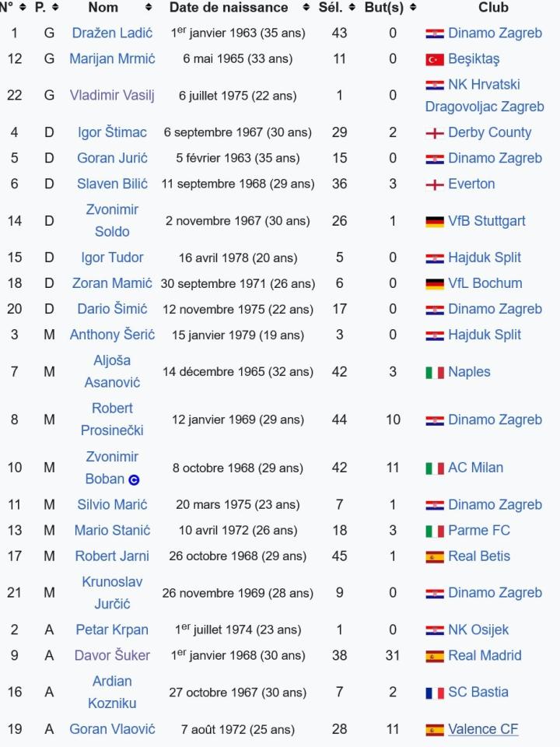Viewport: 560px width, 747px height.
Task: Sort the table by the Sél. column
Action: pos(352,8)
